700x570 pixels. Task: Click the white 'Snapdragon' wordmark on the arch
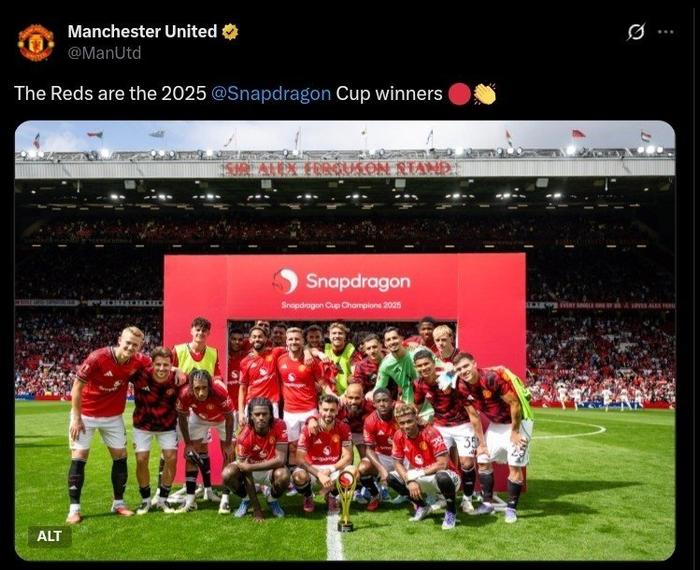pyautogui.click(x=358, y=282)
